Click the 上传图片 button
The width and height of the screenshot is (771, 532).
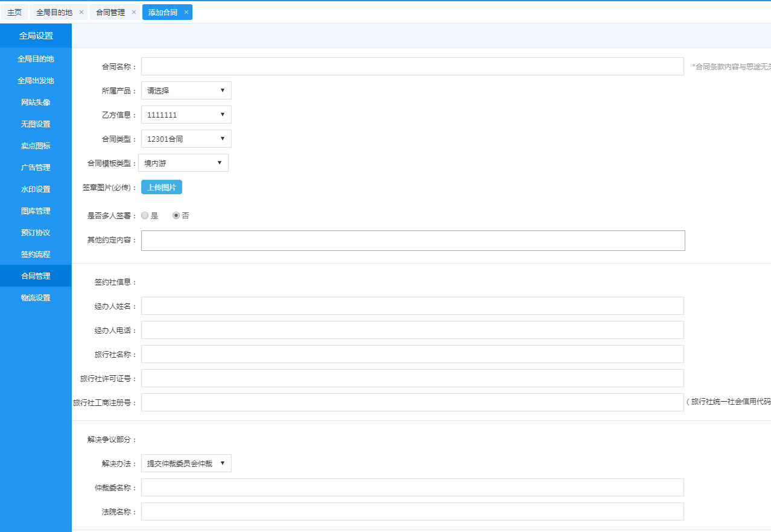162,188
